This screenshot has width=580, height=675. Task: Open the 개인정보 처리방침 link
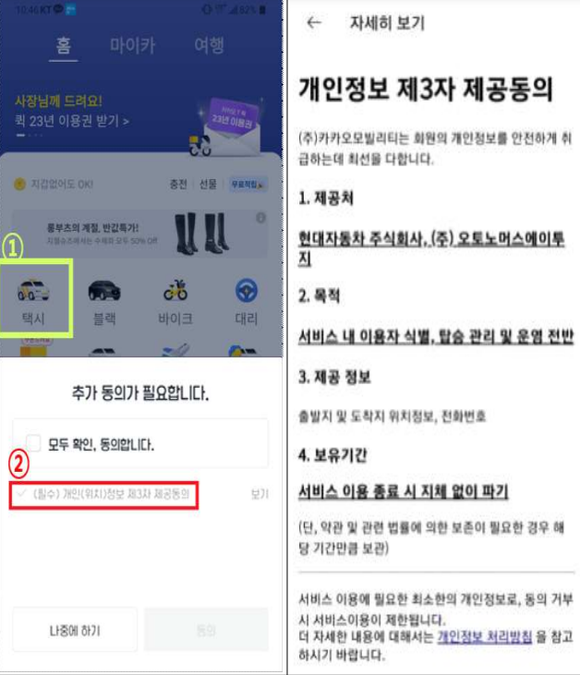coord(485,637)
